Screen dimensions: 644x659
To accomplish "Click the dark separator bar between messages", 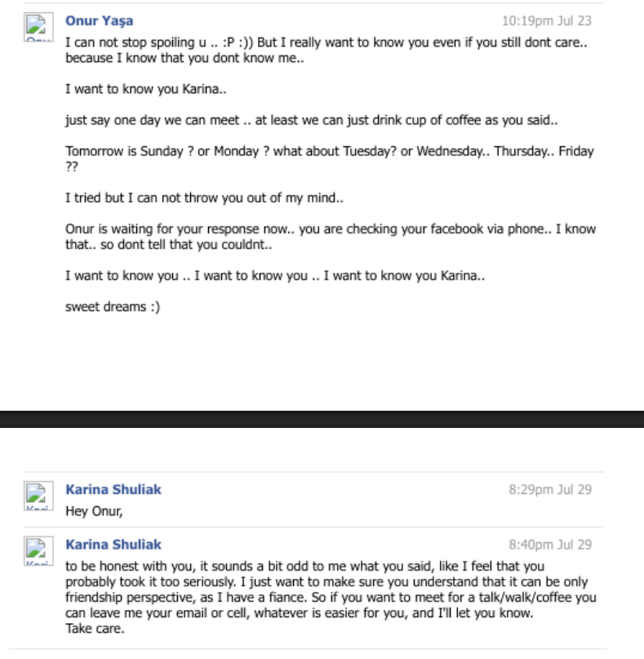I will tap(322, 419).
